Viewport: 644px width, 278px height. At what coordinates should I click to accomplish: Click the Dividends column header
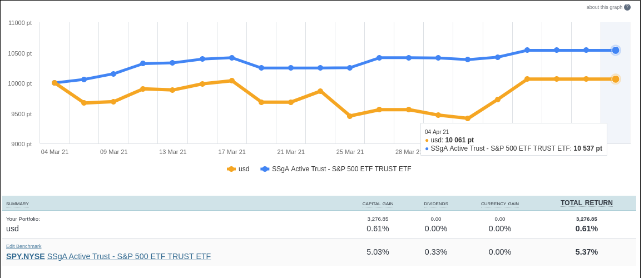pos(435,204)
